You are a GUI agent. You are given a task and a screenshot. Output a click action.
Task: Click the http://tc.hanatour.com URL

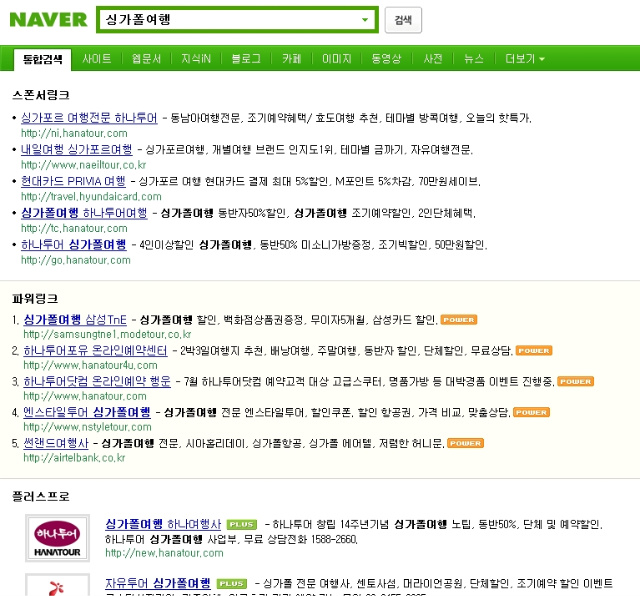tap(74, 228)
